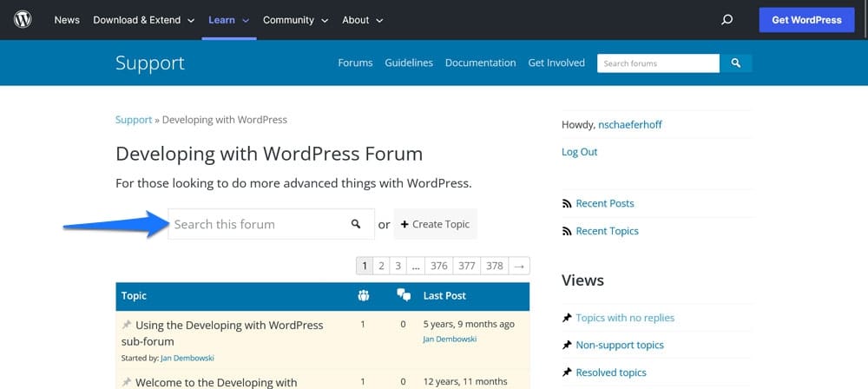Screen dimensions: 868x389
Task: Click magnifier icon in Search this forum box
Action: coord(356,224)
